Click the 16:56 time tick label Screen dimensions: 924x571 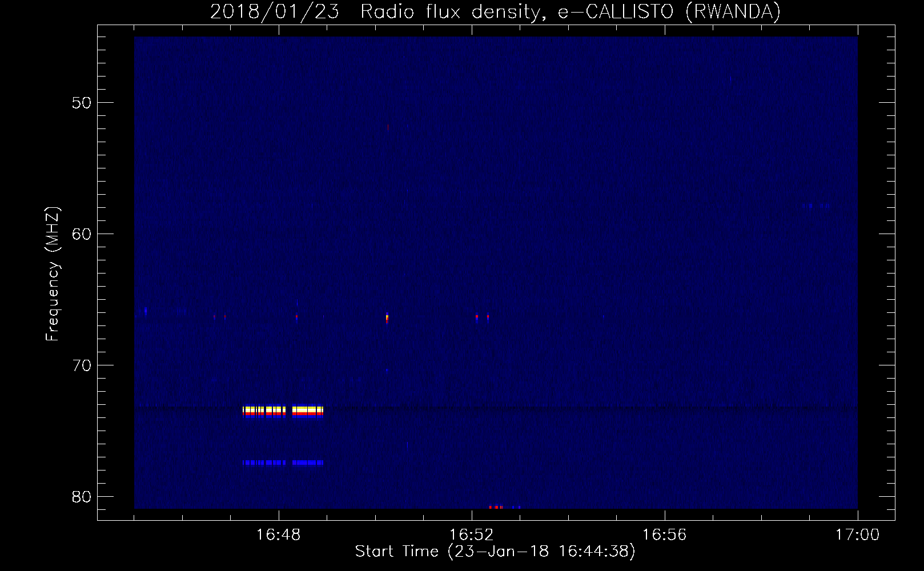click(665, 535)
